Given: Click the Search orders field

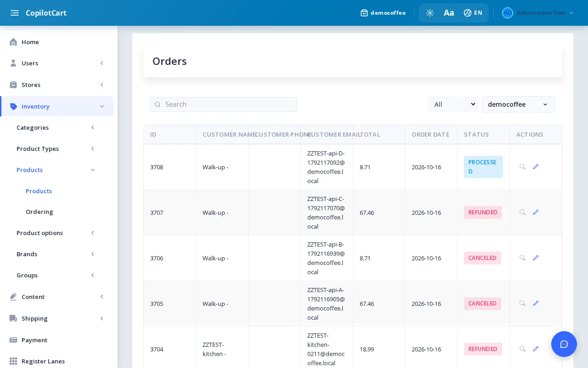Looking at the screenshot, I should [224, 104].
